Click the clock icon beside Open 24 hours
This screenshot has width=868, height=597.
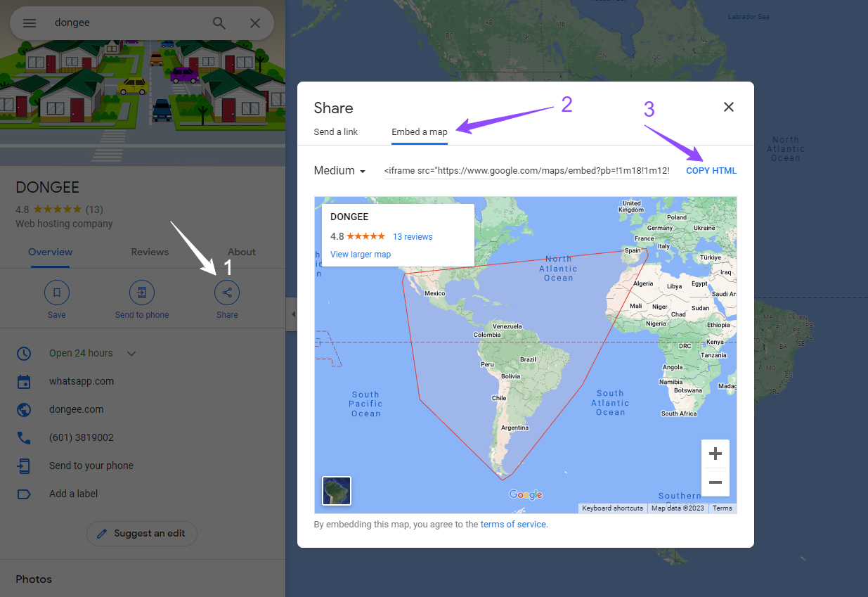24,353
